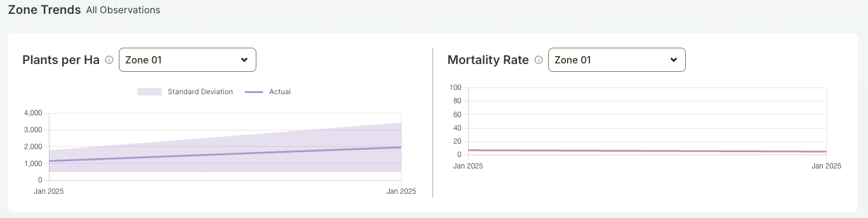868x218 pixels.
Task: Click info icon next to Mortality Rate
Action: click(539, 60)
